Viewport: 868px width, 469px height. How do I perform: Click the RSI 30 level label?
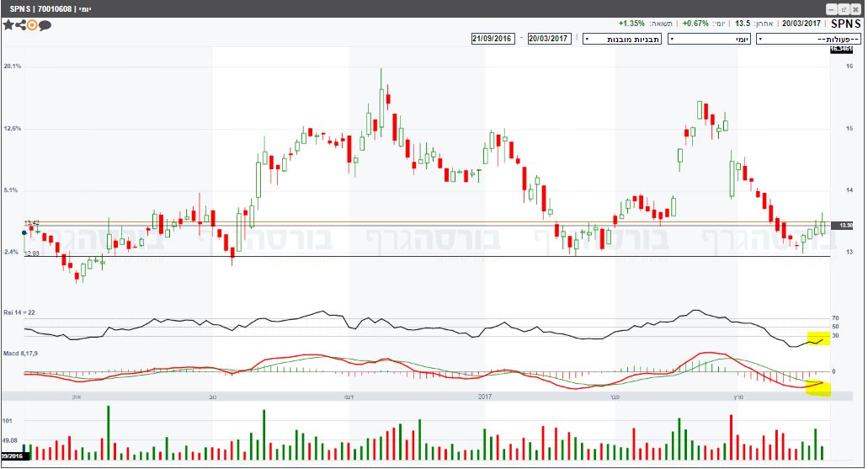point(835,336)
